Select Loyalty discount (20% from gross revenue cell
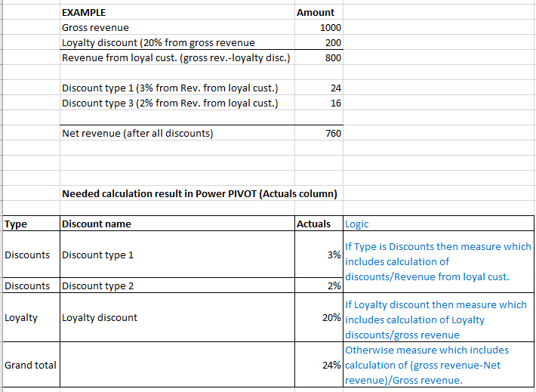This screenshot has height=392, width=536. tap(177, 42)
